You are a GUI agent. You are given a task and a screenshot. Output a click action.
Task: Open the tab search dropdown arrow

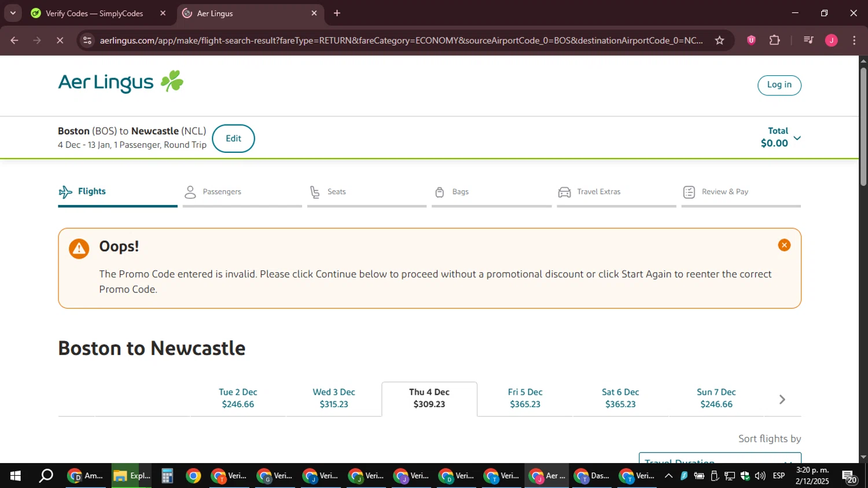pos(13,13)
